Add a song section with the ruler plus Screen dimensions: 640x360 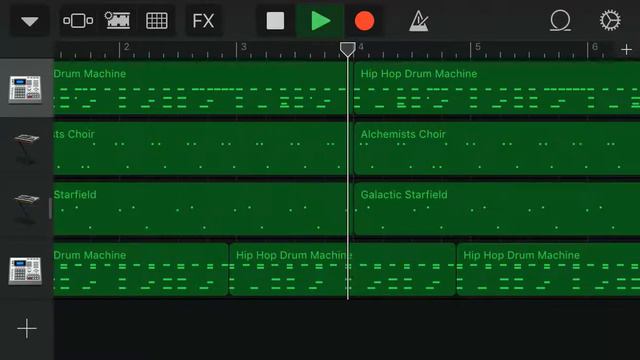[627, 50]
